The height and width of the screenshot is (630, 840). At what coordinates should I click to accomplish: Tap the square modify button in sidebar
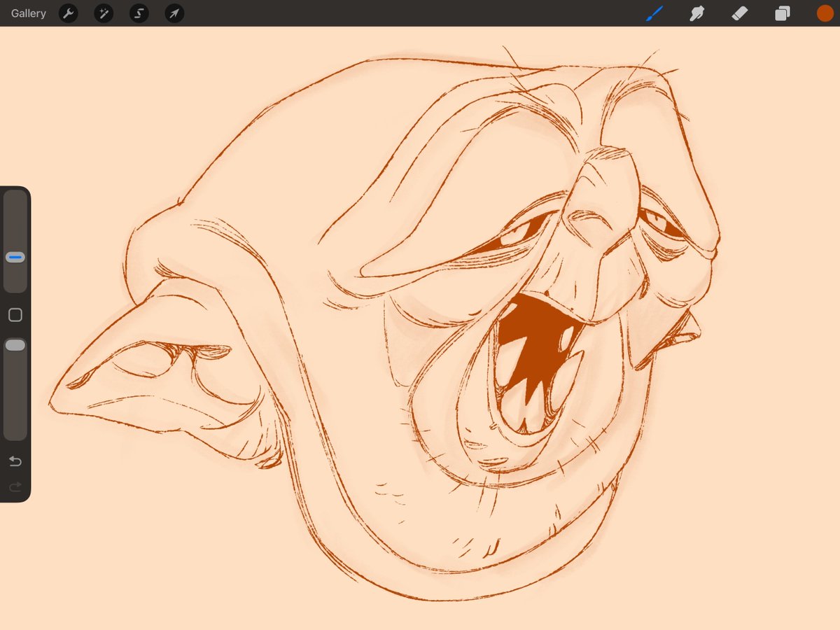15,315
